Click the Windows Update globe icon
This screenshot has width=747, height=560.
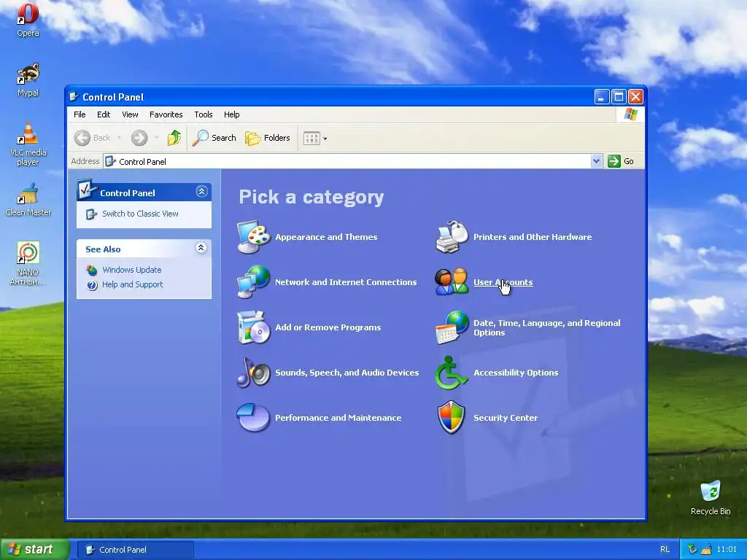coord(91,270)
